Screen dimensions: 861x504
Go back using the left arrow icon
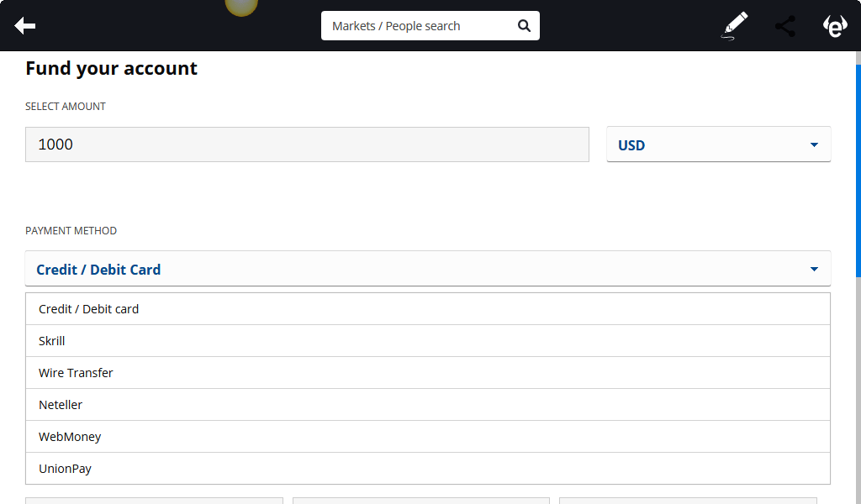point(24,26)
